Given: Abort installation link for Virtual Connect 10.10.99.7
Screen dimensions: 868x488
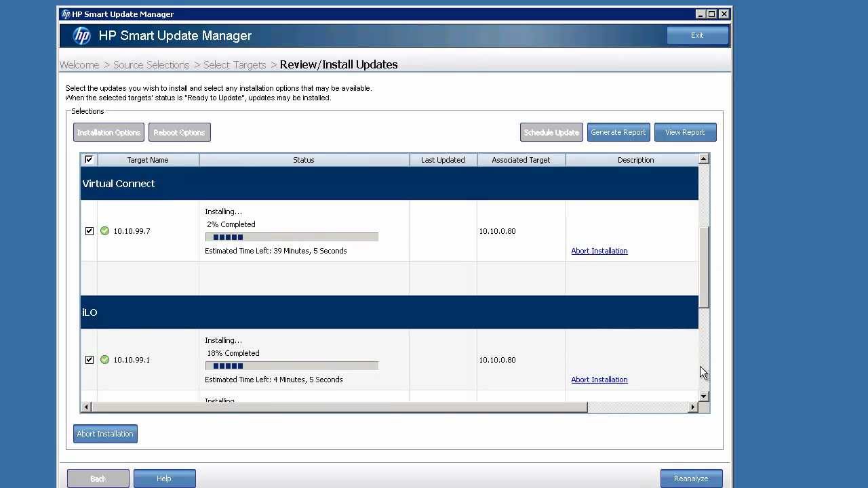Looking at the screenshot, I should point(599,251).
